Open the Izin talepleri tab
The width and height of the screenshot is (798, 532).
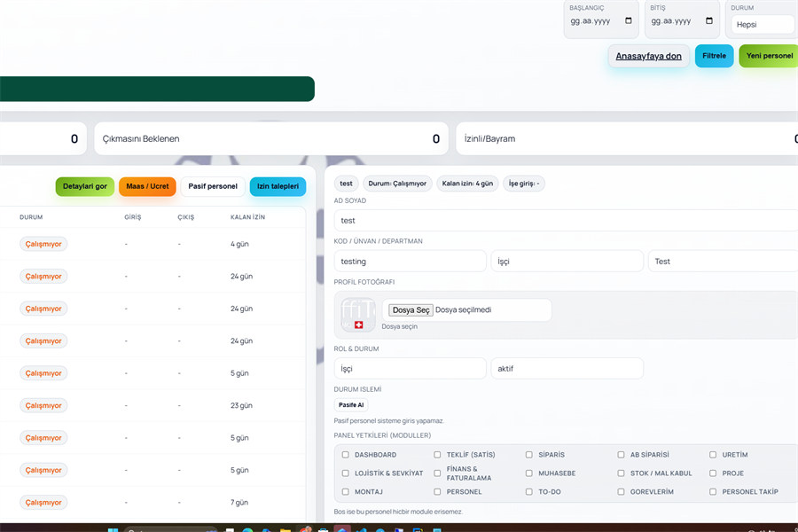(x=278, y=186)
